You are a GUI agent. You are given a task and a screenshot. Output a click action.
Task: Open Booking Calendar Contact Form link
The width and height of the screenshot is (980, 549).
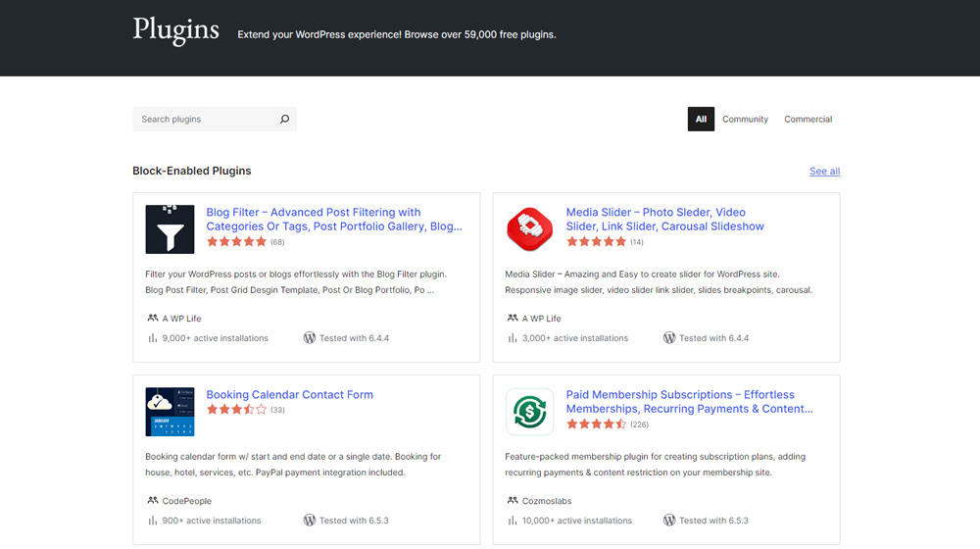[289, 394]
